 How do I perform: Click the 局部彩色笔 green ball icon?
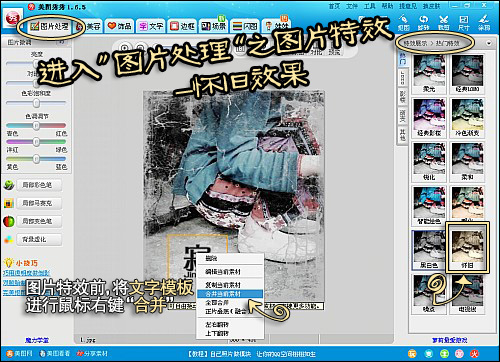tap(9, 185)
